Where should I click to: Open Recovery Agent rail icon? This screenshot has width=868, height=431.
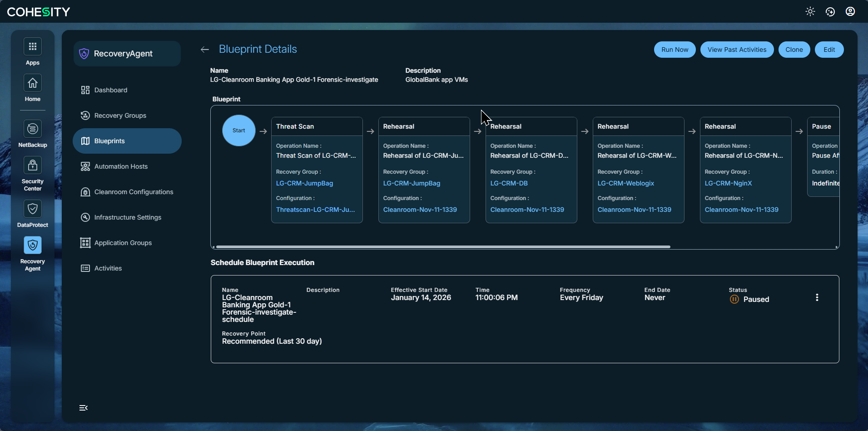click(x=33, y=245)
